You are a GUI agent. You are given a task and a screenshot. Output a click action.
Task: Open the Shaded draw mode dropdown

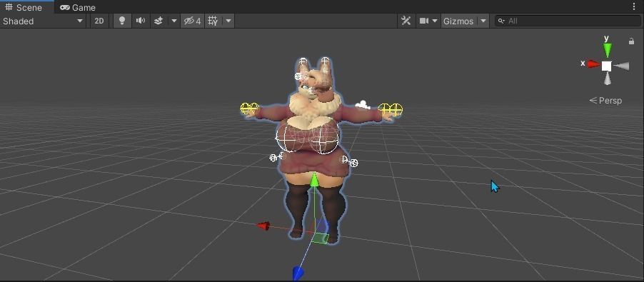click(43, 21)
